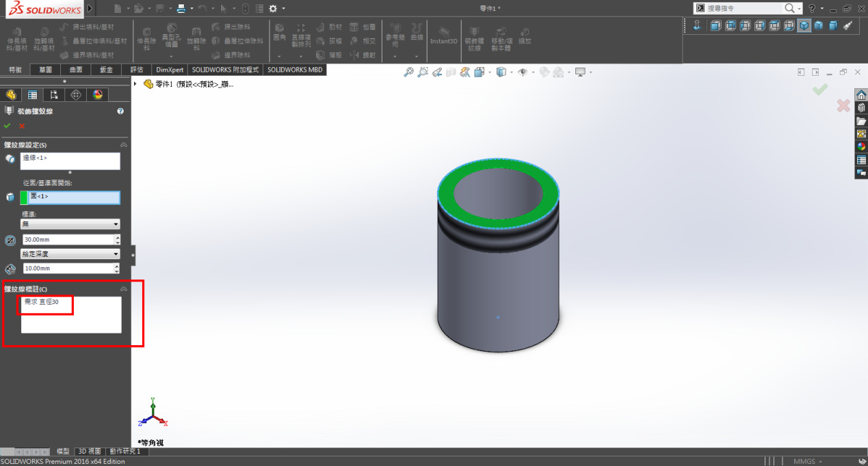This screenshot has width=868, height=466.
Task: Click Home icon in task pane
Action: click(861, 95)
